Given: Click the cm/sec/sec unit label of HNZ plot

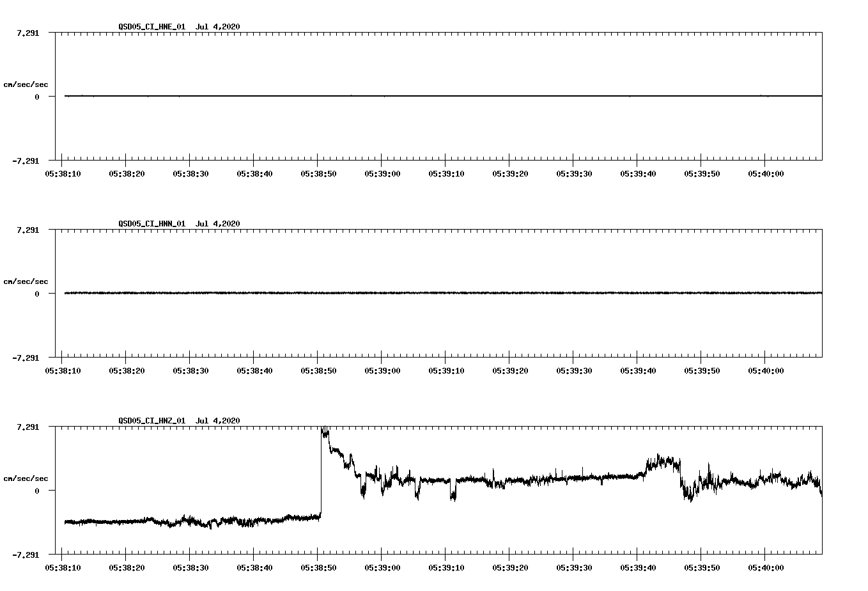Looking at the screenshot, I should [x=26, y=478].
